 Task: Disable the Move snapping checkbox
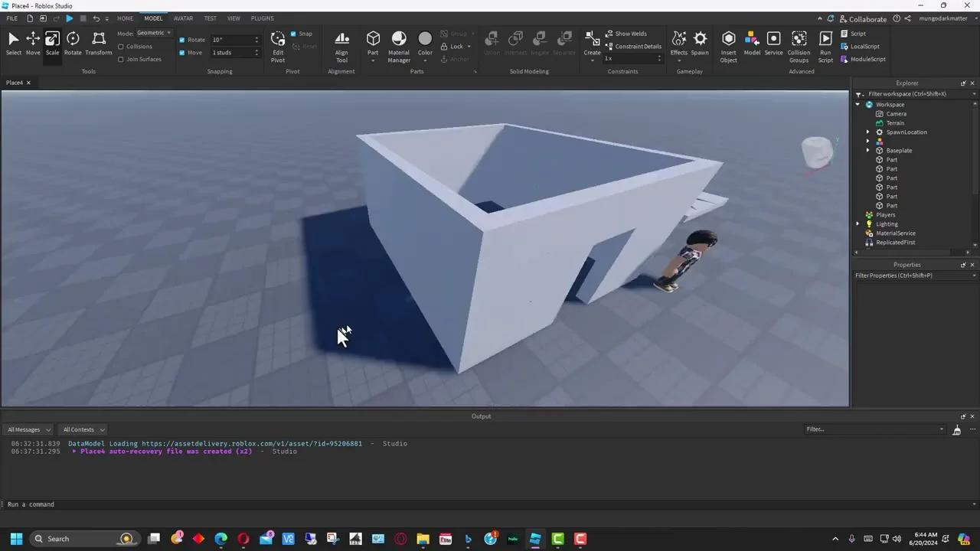pos(181,53)
